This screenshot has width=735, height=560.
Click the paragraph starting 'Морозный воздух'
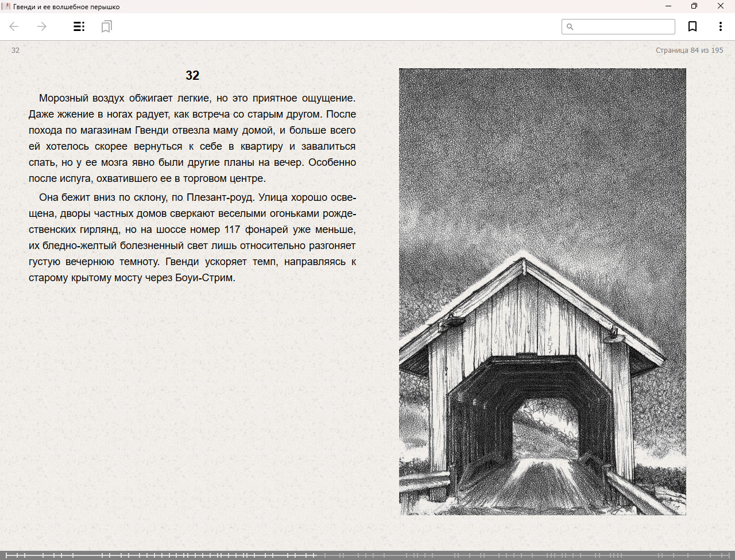point(192,138)
